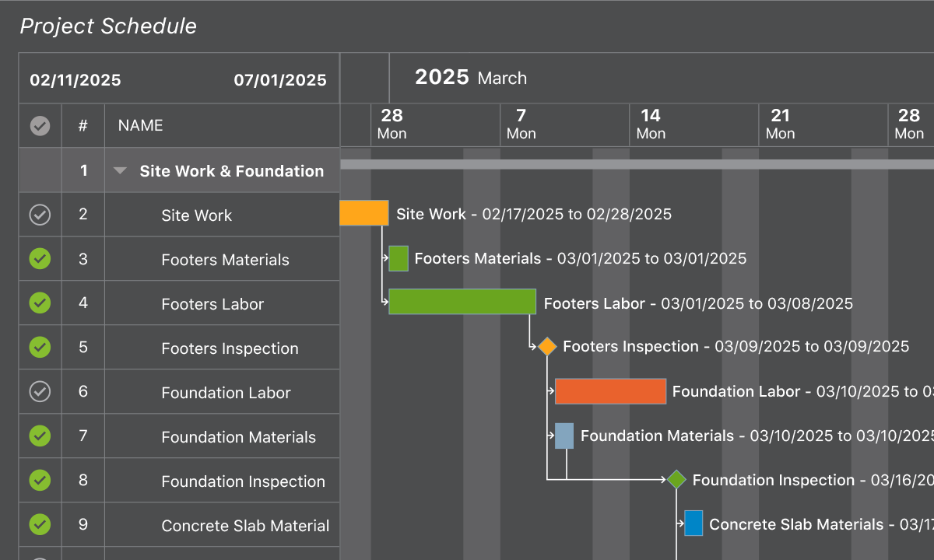Click the red Foundation Labor bar
This screenshot has height=560, width=934.
tap(610, 391)
